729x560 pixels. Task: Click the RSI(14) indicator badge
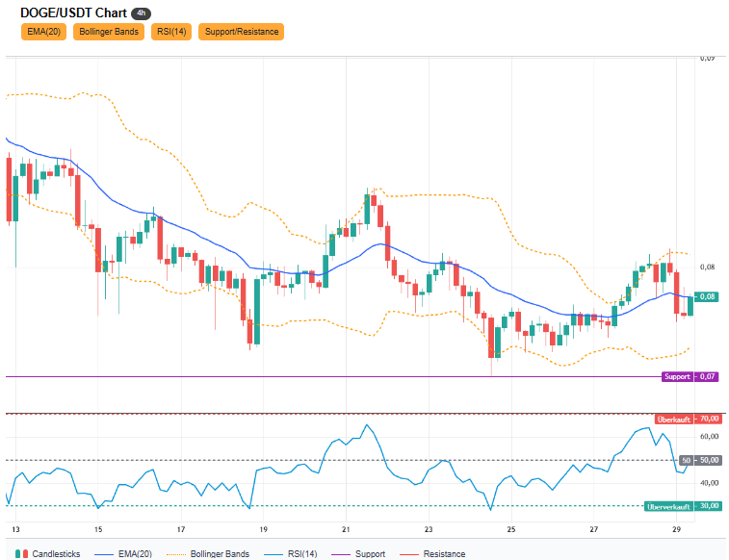click(x=171, y=32)
